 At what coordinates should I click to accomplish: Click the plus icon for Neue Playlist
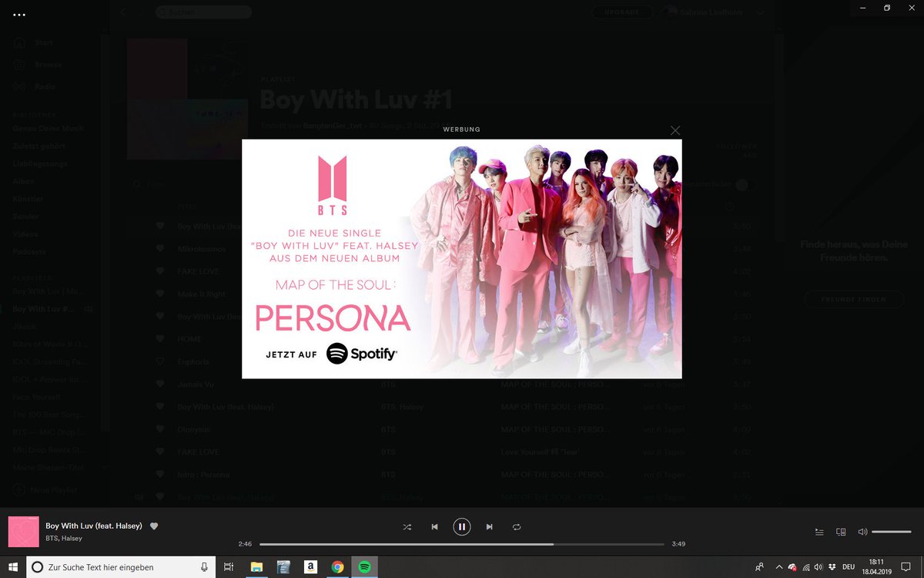pos(19,490)
